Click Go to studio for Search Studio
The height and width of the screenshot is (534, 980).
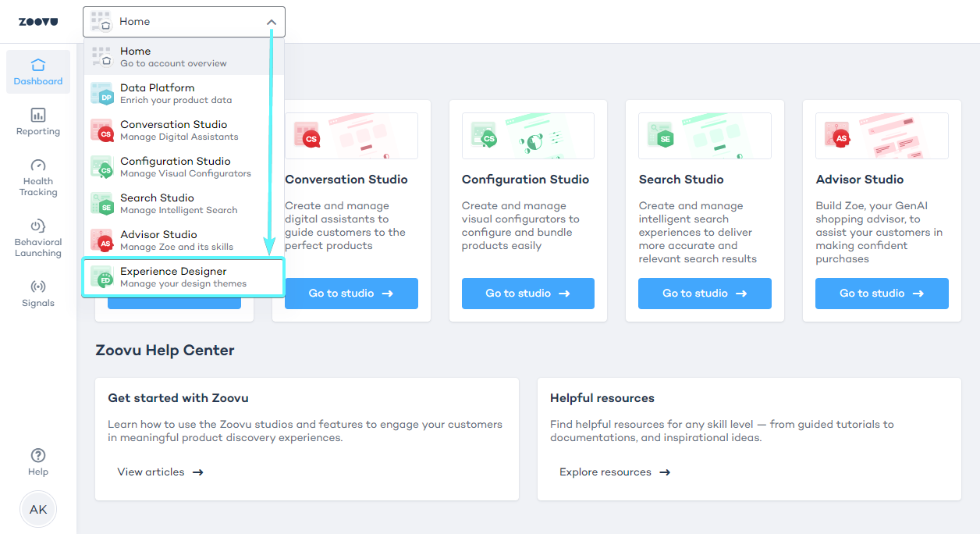(705, 294)
